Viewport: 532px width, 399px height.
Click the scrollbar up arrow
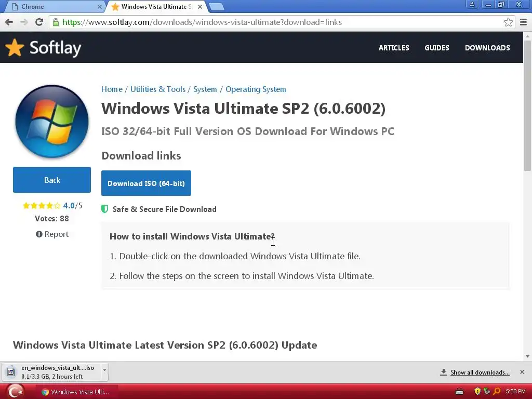pyautogui.click(x=527, y=36)
